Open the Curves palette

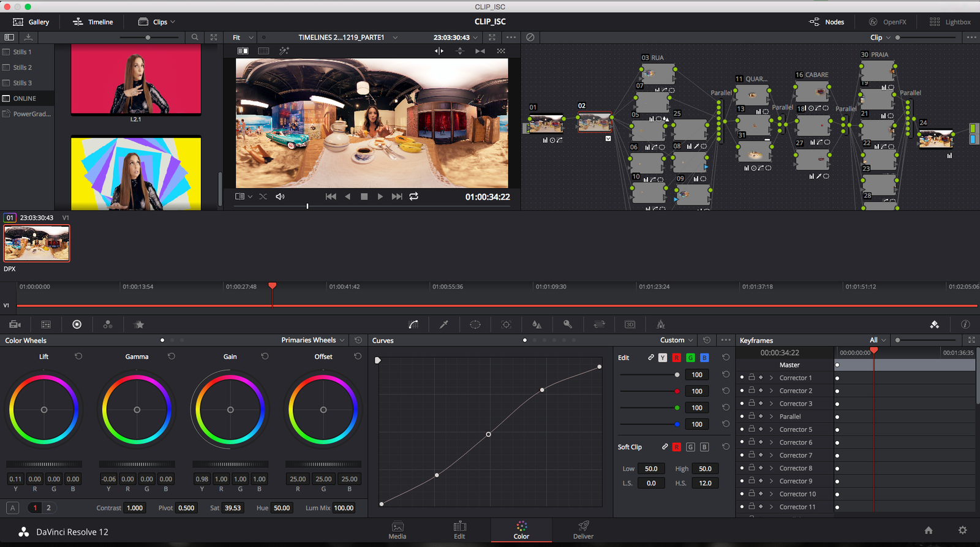(413, 325)
